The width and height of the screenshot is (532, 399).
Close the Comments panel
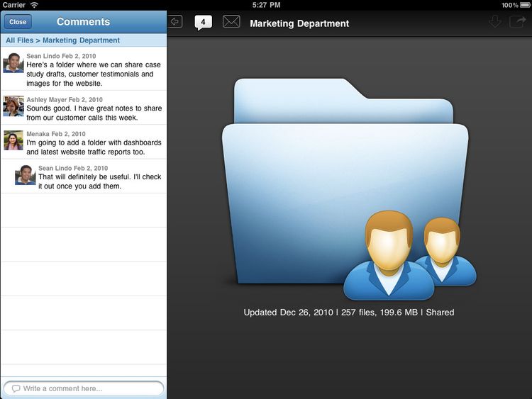[18, 22]
